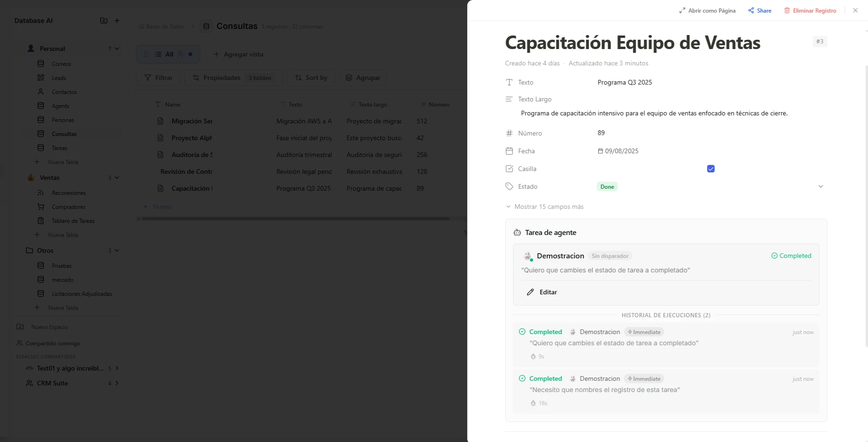
Task: Edit the Número field value 89
Action: point(601,133)
